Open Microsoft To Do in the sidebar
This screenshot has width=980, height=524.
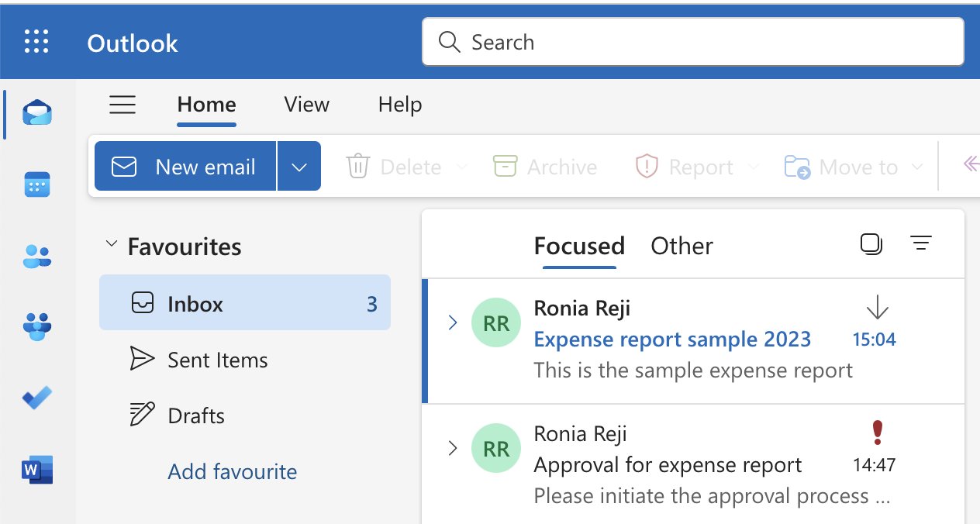click(x=36, y=398)
